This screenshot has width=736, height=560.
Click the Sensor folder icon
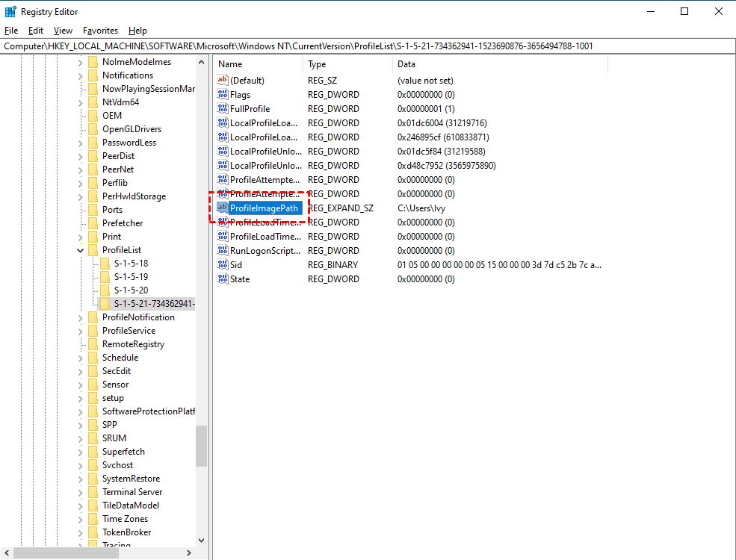click(x=93, y=385)
